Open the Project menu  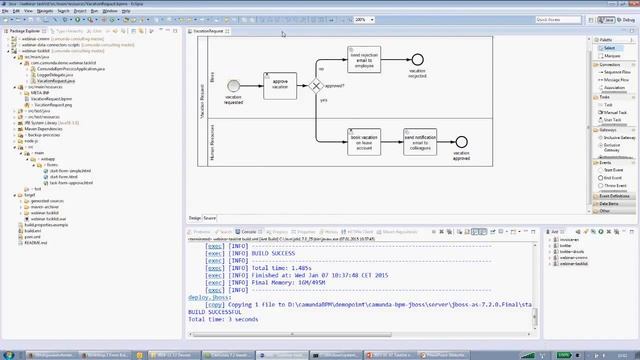80,11
